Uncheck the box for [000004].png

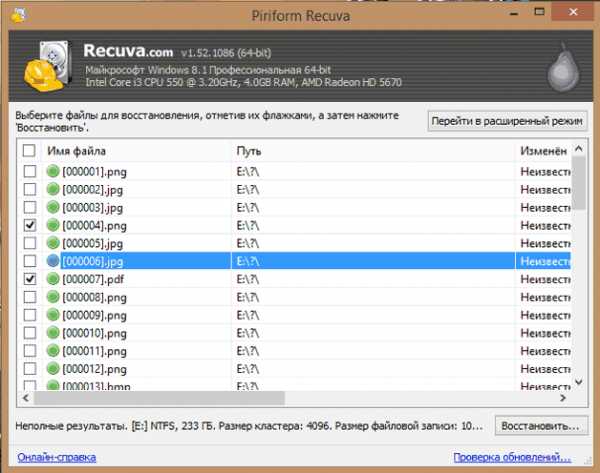[30, 225]
